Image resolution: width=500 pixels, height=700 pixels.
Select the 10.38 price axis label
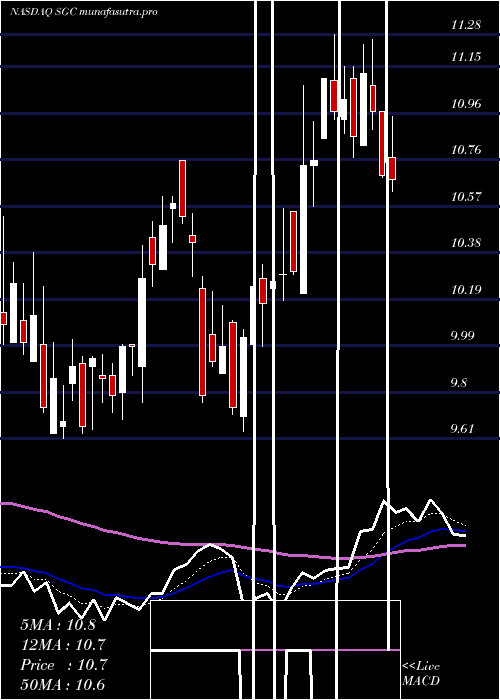click(466, 243)
